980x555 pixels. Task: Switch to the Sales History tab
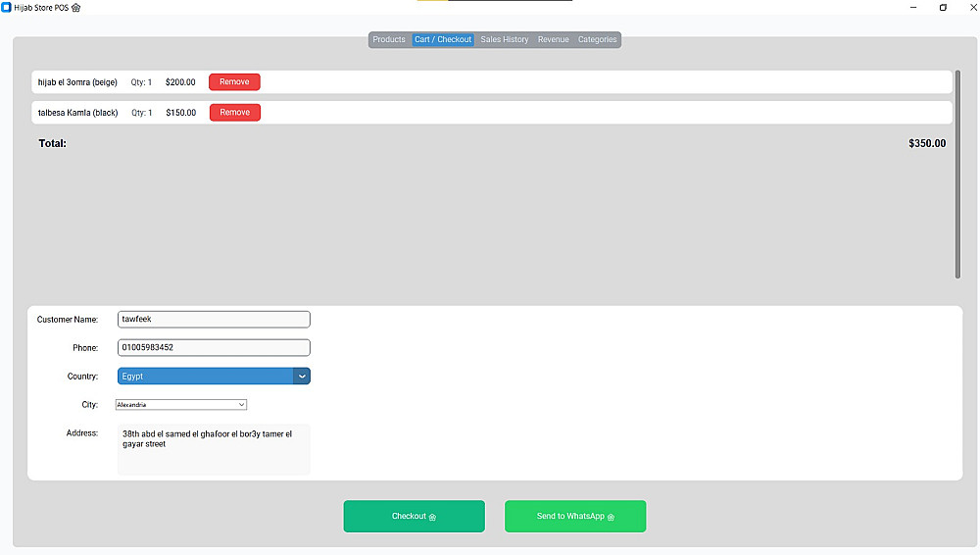(505, 39)
